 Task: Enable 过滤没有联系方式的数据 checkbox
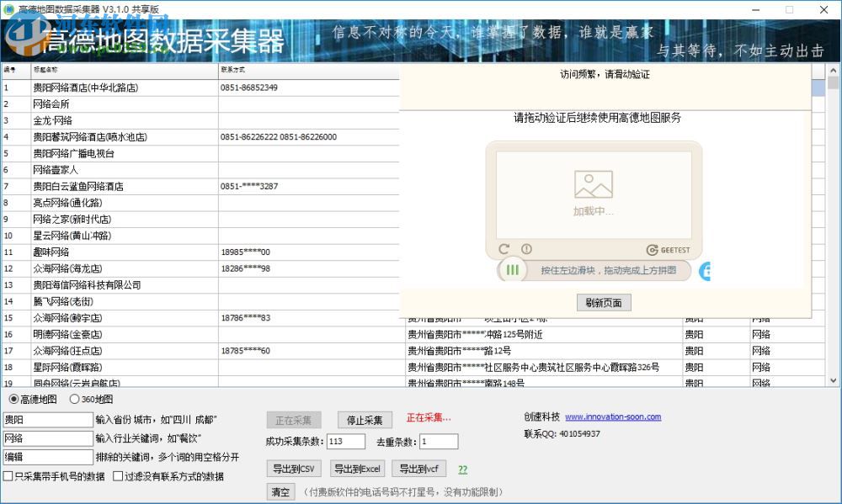point(116,476)
